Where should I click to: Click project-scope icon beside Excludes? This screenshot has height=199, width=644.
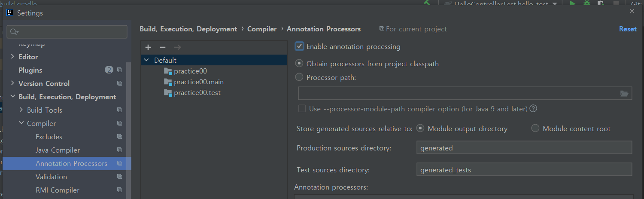pos(119,137)
